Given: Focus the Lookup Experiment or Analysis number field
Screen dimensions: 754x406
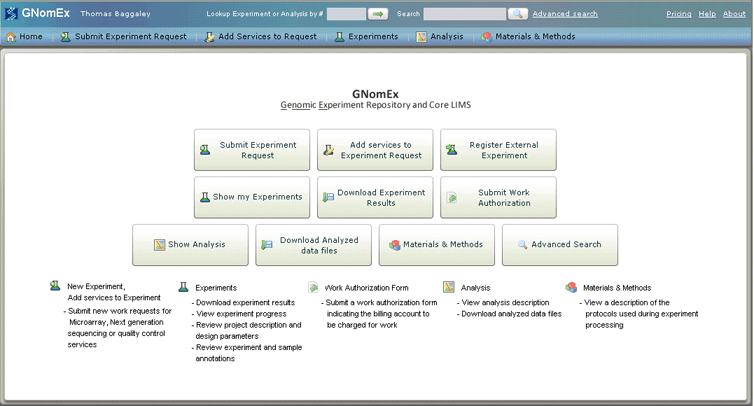Looking at the screenshot, I should [x=346, y=14].
